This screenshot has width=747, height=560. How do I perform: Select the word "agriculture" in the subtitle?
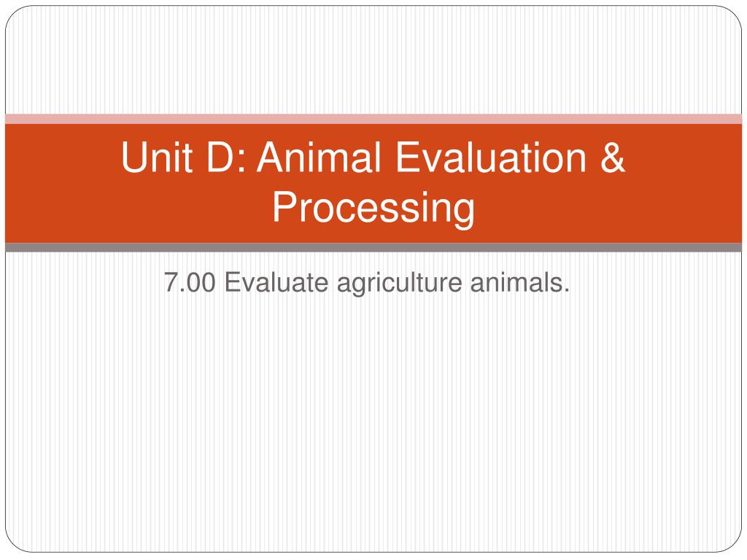point(399,283)
